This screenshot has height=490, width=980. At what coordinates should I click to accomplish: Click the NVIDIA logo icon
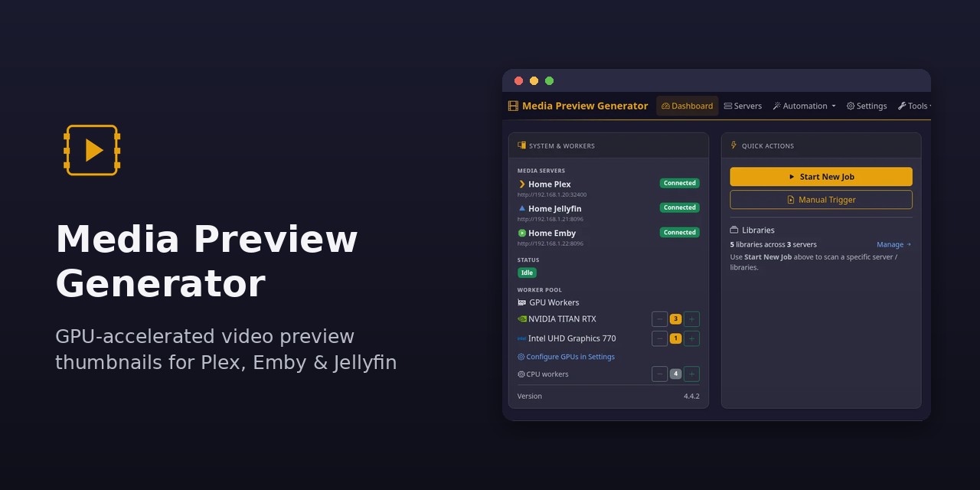[522, 319]
